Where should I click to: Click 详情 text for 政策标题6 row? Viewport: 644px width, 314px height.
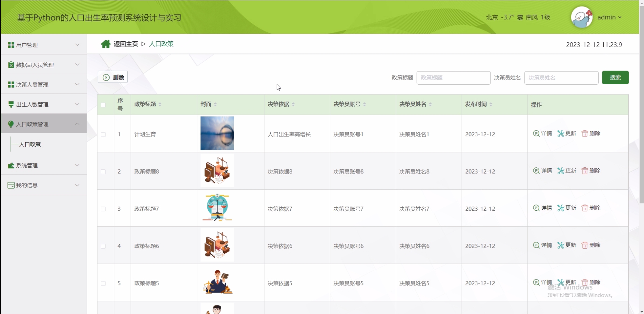(x=547, y=245)
